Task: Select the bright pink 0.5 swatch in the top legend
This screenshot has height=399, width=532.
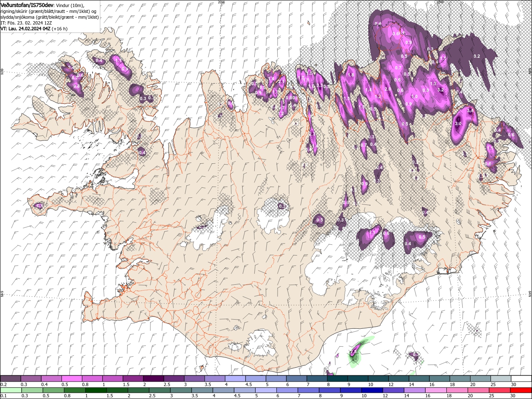Action: tap(71, 379)
